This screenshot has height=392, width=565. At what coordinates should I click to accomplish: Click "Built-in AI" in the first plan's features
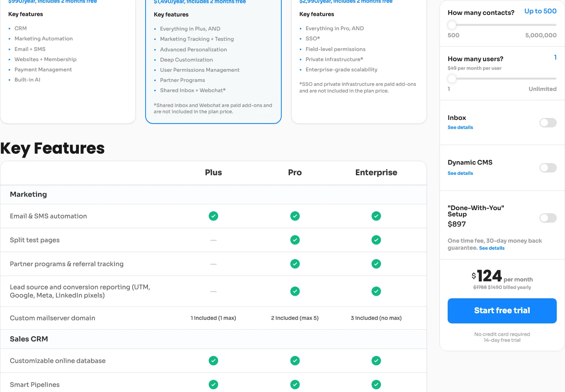[x=27, y=80]
